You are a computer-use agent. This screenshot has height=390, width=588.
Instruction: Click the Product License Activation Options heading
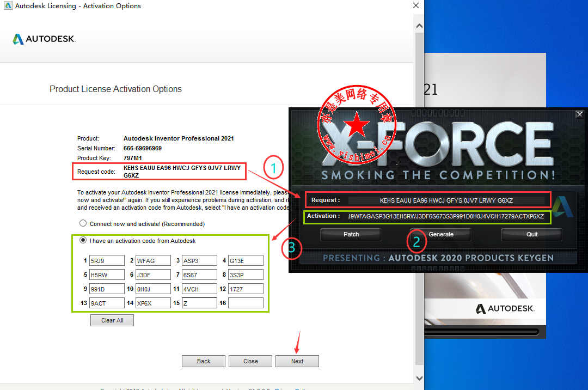(115, 89)
